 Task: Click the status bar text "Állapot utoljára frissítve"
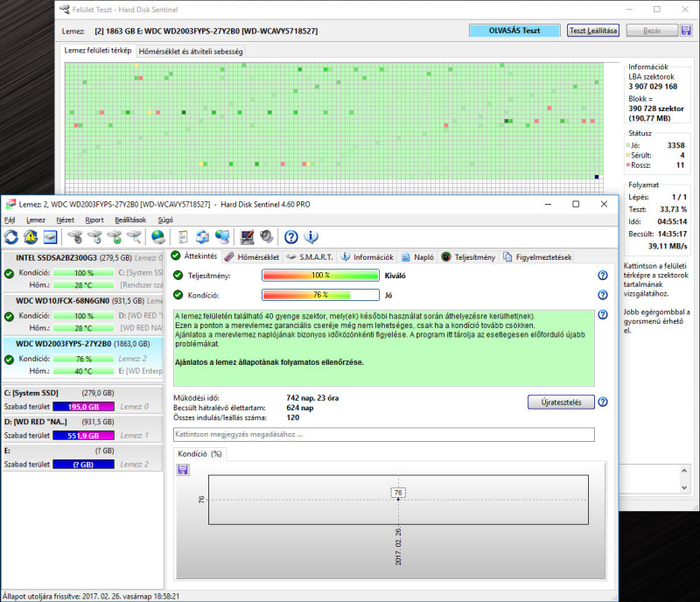pos(91,596)
